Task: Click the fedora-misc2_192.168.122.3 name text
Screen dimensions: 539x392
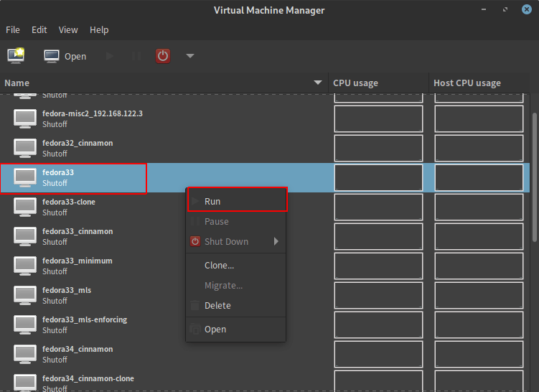Action: click(93, 113)
